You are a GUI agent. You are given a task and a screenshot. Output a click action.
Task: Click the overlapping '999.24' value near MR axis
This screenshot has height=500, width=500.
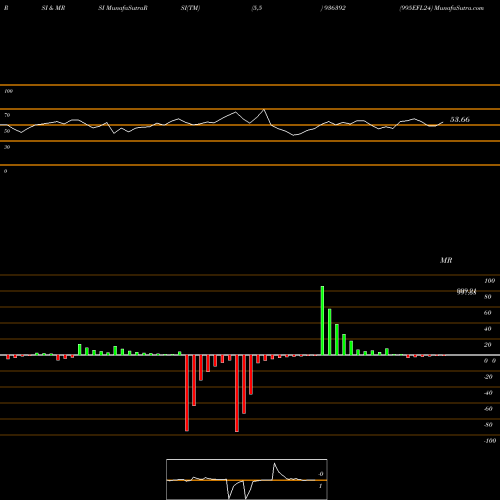point(466,292)
